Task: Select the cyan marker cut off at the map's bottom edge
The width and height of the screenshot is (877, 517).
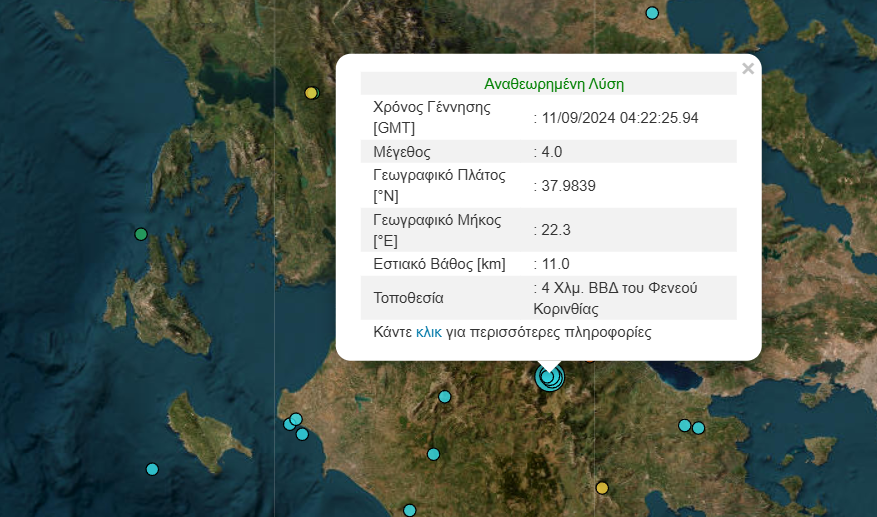Action: [409, 510]
